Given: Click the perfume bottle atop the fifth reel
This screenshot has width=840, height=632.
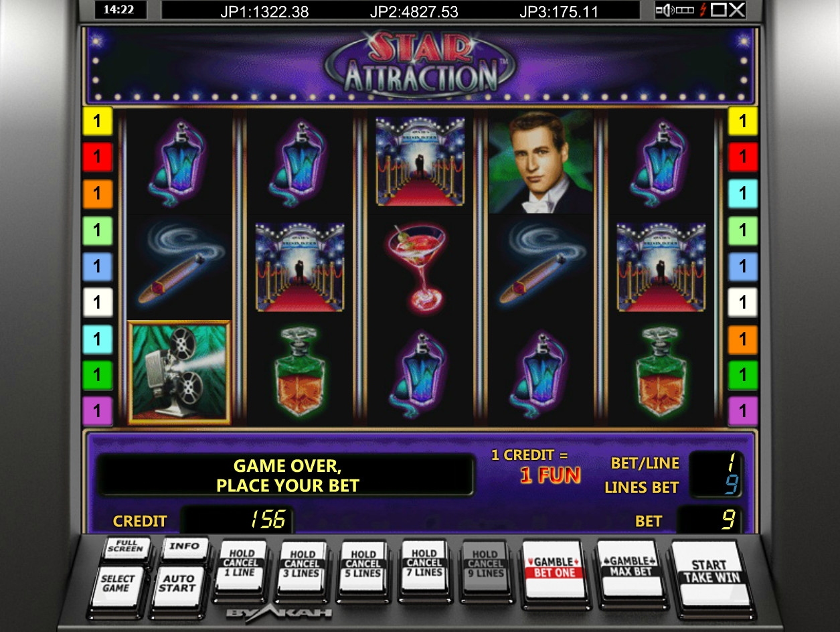Looking at the screenshot, I should (x=660, y=161).
